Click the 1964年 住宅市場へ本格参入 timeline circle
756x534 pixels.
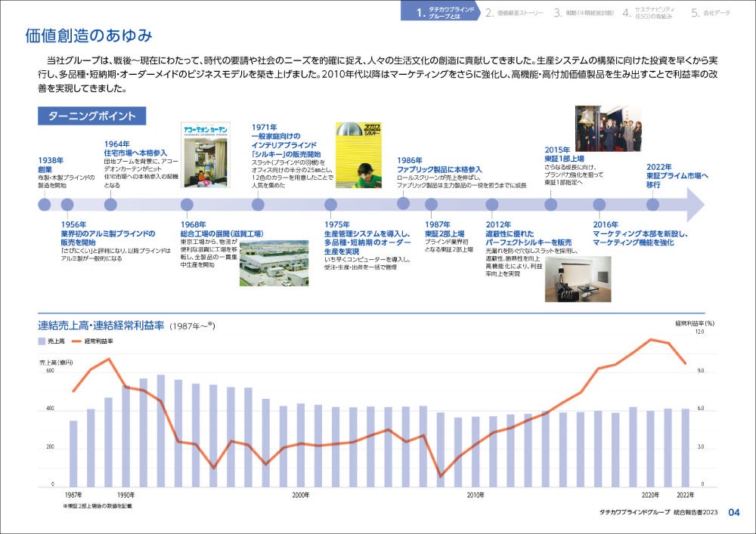click(110, 205)
